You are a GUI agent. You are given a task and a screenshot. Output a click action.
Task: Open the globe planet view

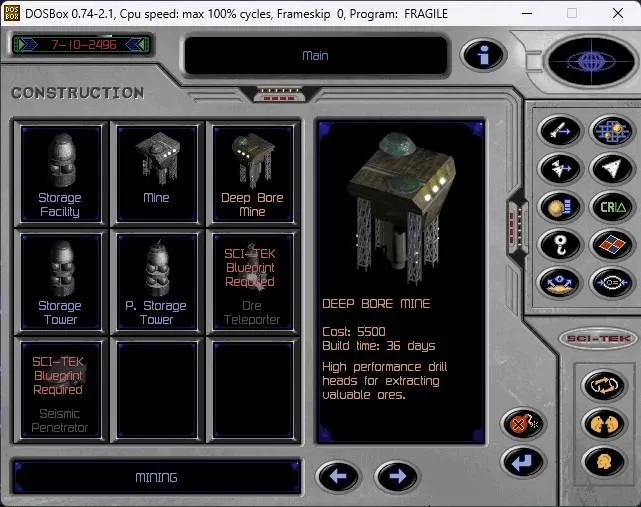click(591, 60)
